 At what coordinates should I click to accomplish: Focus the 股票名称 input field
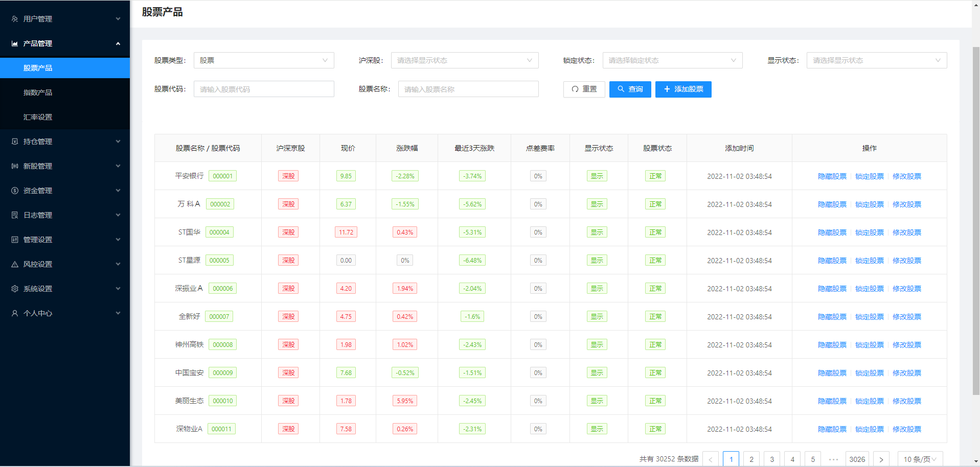[468, 89]
